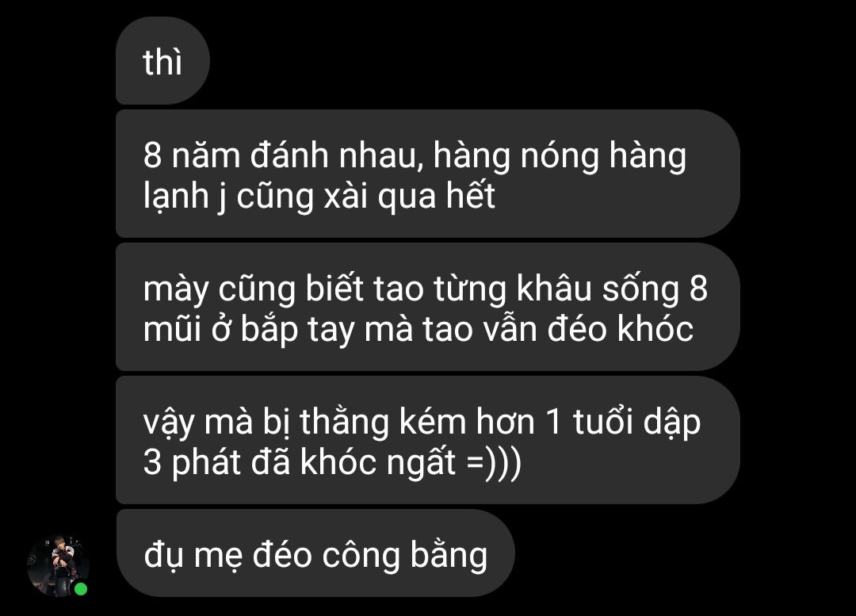This screenshot has width=856, height=616.
Task: Click the words "đánh nhau," in second bubble
Action: (x=338, y=155)
